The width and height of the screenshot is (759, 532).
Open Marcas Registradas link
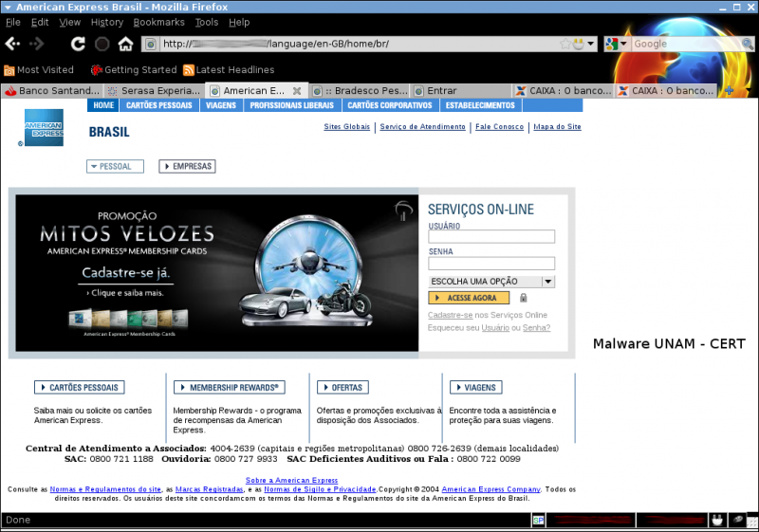pos(209,489)
